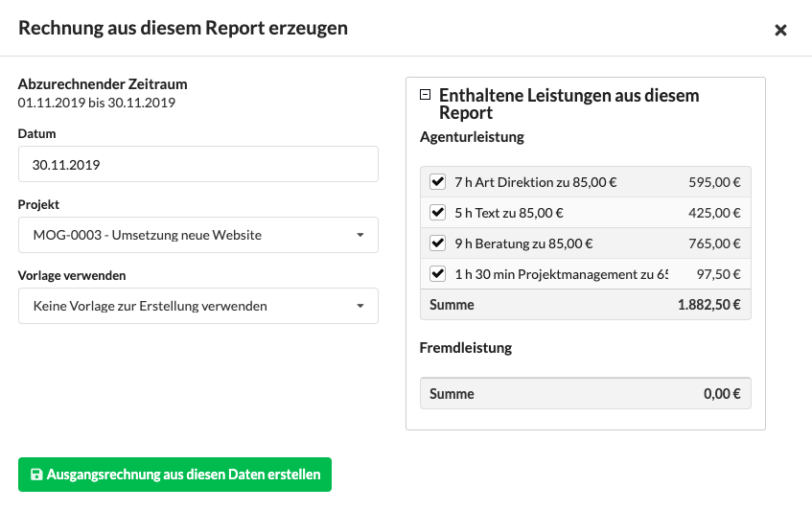Click the Agenturleistung Summe row
This screenshot has height=510, width=812.
pos(585,305)
